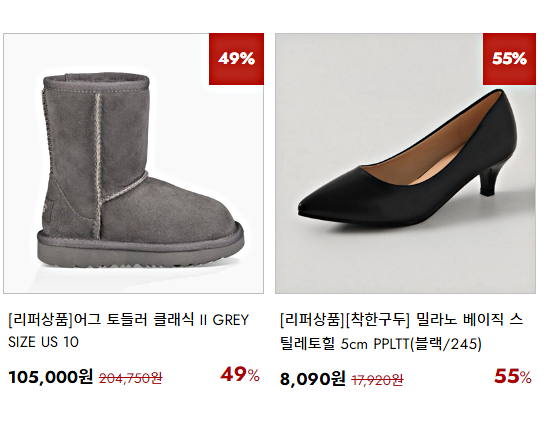This screenshot has height=421, width=546.
Task: Click the 8,090원 sale price
Action: pos(313,379)
